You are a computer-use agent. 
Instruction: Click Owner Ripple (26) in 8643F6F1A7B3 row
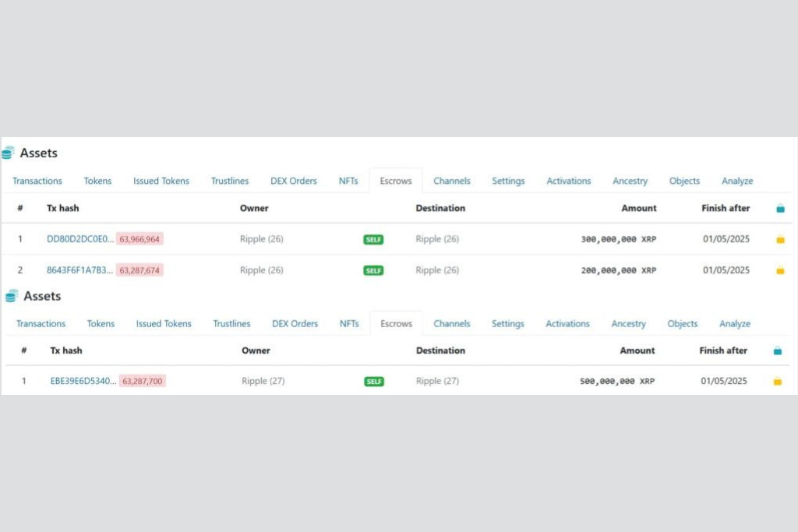pyautogui.click(x=261, y=270)
